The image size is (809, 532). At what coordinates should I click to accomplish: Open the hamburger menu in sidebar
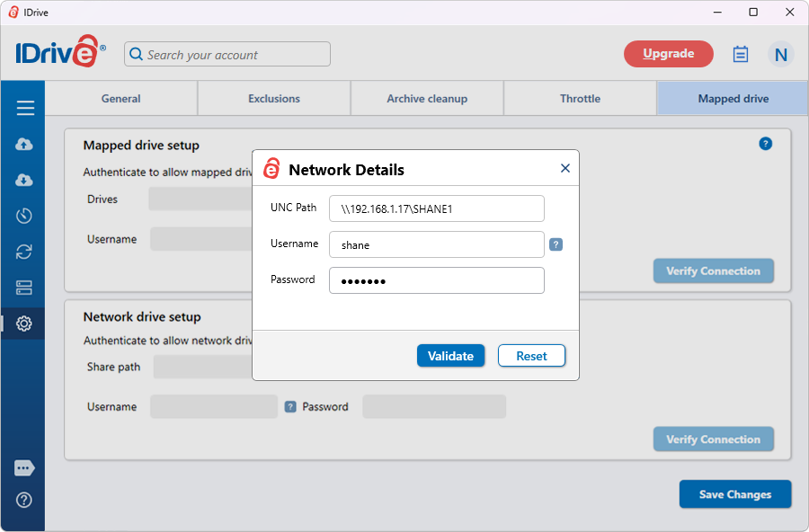[x=25, y=108]
